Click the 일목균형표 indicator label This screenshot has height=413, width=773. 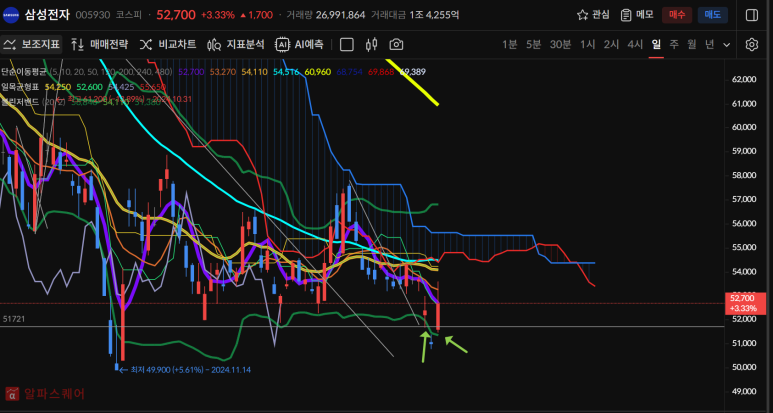tap(20, 87)
